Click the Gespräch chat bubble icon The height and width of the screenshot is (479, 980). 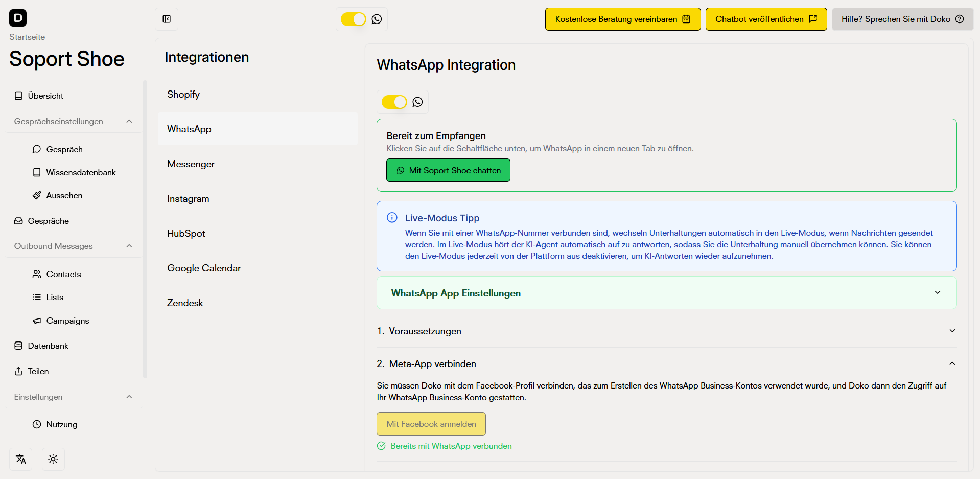coord(37,149)
